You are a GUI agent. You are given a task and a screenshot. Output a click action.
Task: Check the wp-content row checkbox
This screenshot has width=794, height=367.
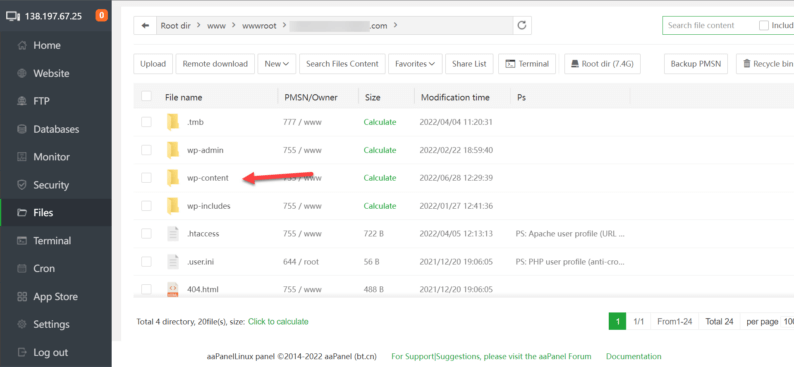tap(146, 178)
